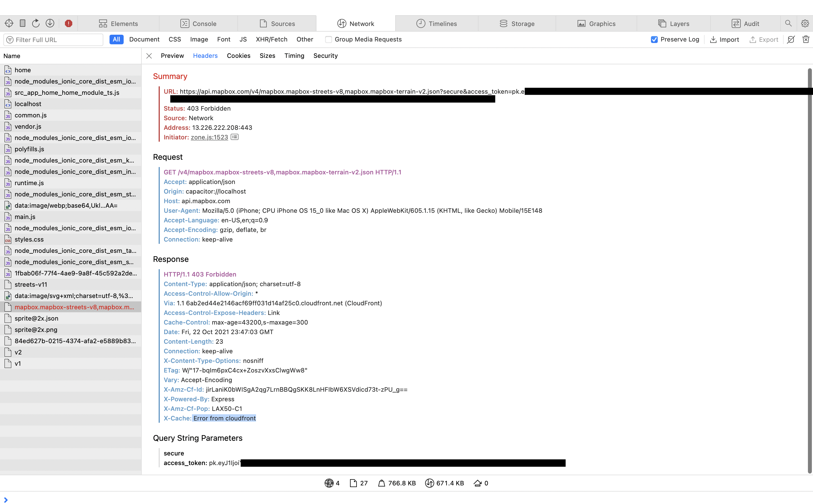
Task: Reload the page with reload icon
Action: tap(36, 23)
